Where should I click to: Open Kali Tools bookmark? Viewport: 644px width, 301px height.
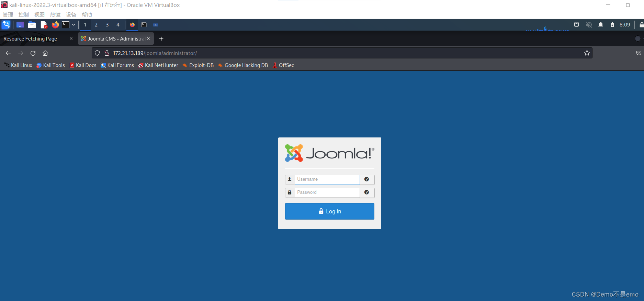[51, 65]
